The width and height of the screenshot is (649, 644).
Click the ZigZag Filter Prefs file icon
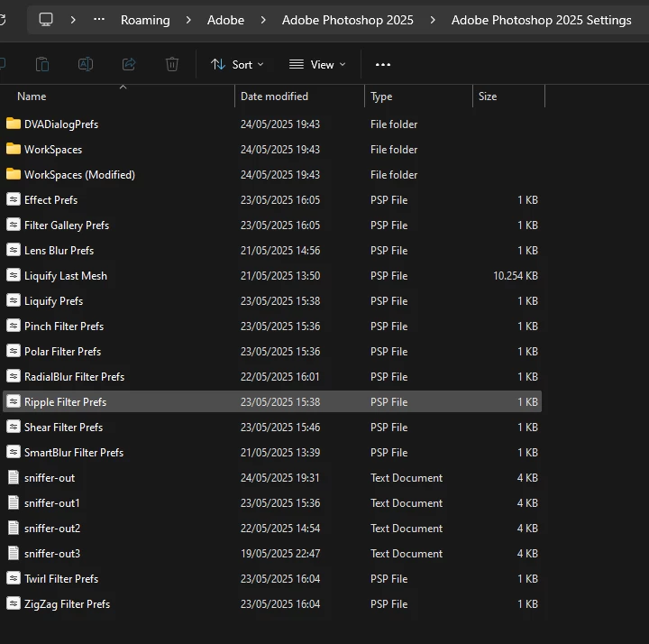(x=14, y=603)
